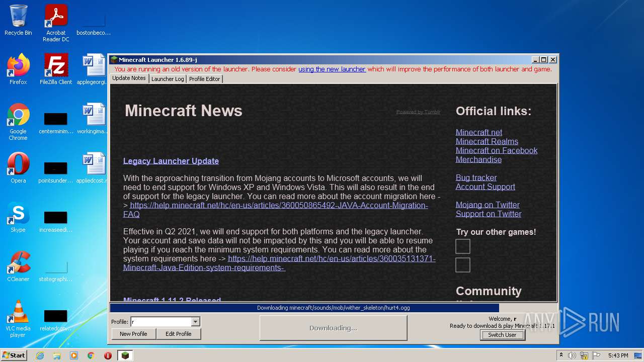Click second game thumbnail under other games
This screenshot has height=362, width=644.
coord(463,265)
